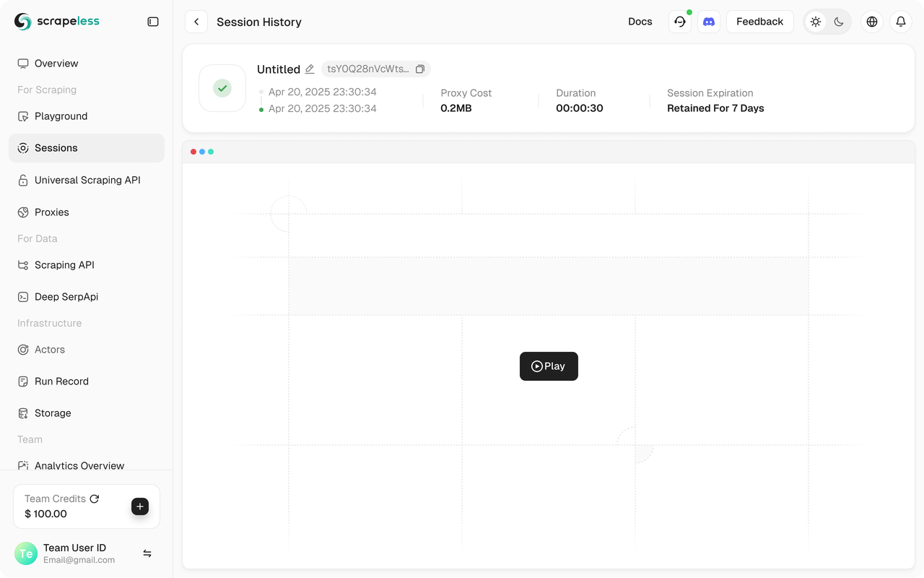Refresh Team Credits balance
Screen dimensions: 924x578
pos(95,499)
